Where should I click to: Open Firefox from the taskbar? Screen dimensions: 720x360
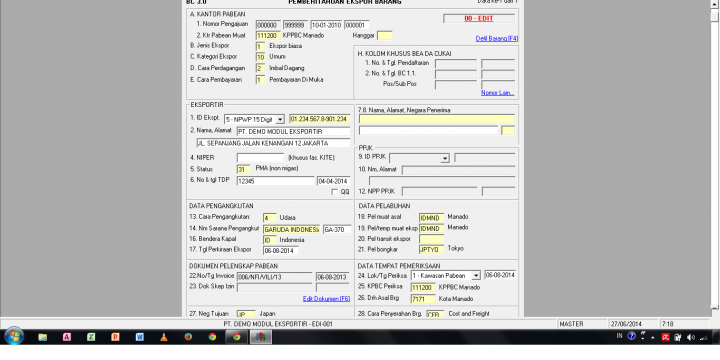188,337
